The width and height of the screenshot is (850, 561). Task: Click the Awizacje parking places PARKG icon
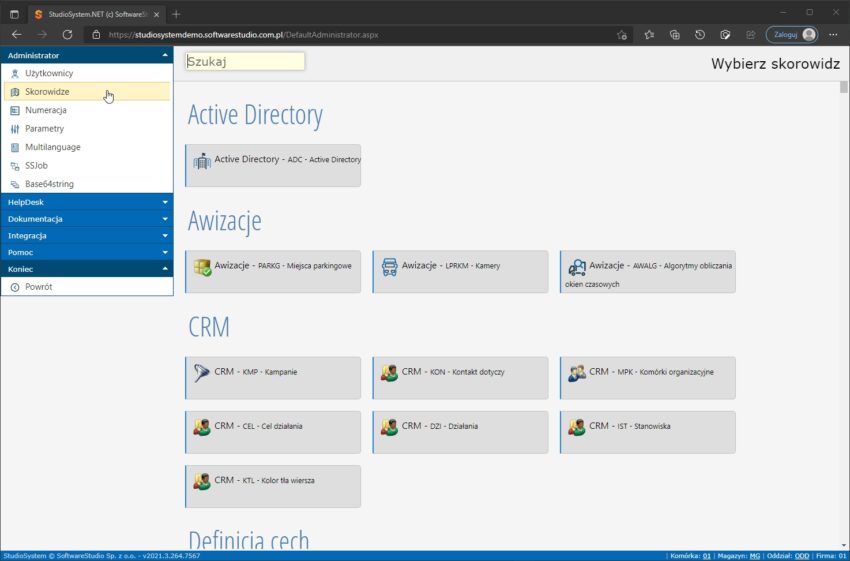[202, 267]
